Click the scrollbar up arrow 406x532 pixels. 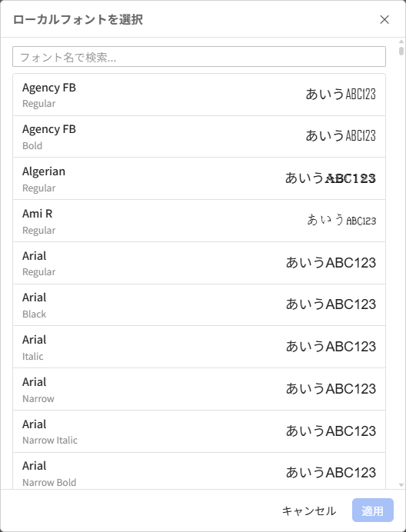coord(401,42)
